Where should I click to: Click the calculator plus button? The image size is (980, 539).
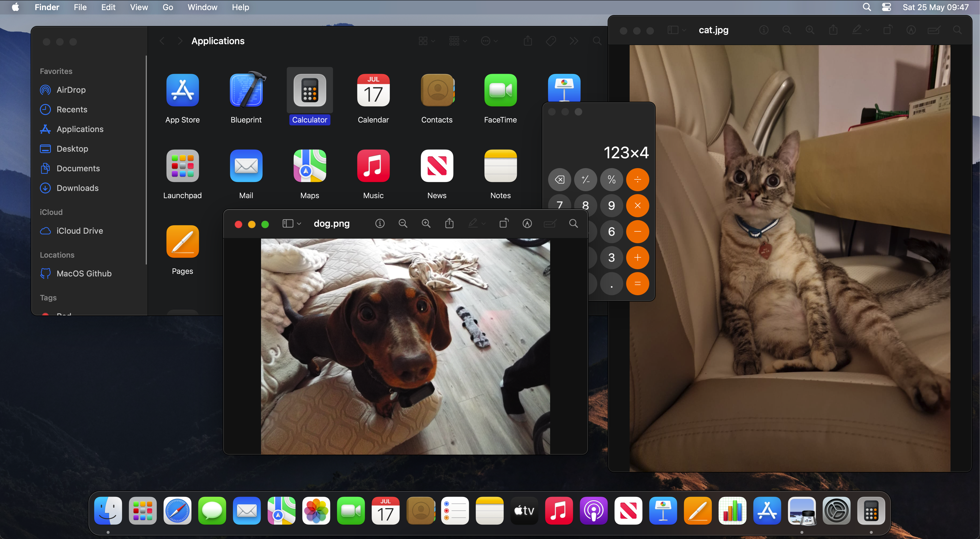coord(638,258)
